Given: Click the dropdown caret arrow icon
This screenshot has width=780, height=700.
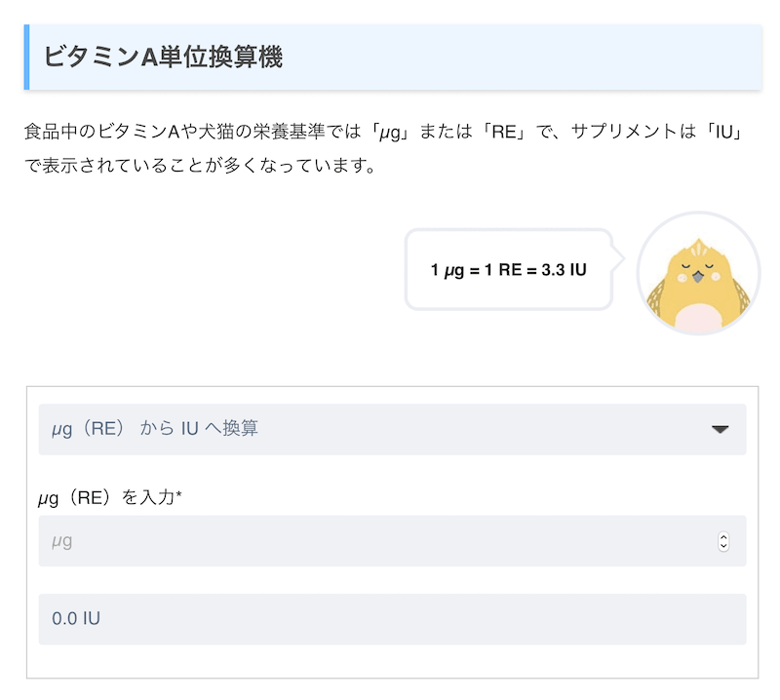Looking at the screenshot, I should [x=721, y=429].
